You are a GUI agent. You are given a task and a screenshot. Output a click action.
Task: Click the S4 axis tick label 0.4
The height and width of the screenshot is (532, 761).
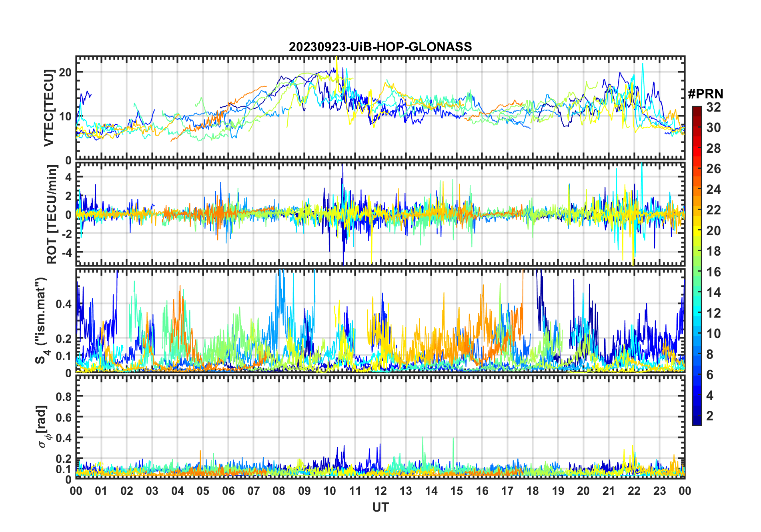64,304
